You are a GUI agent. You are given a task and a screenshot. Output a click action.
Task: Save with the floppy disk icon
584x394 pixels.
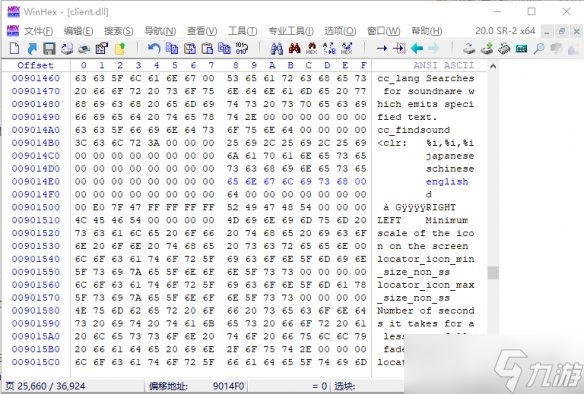(49, 48)
